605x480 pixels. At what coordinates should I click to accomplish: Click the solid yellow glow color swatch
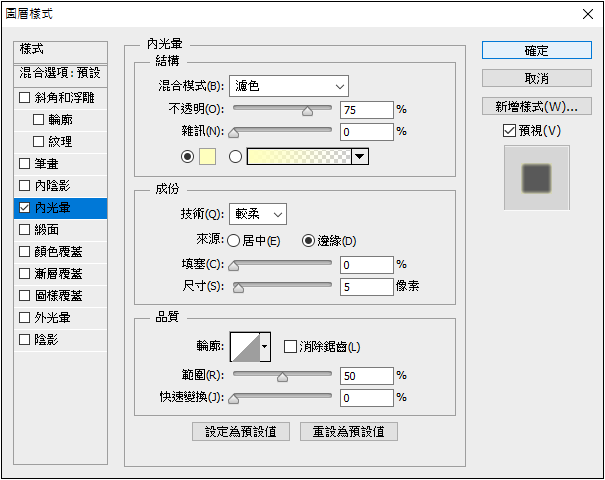point(209,156)
